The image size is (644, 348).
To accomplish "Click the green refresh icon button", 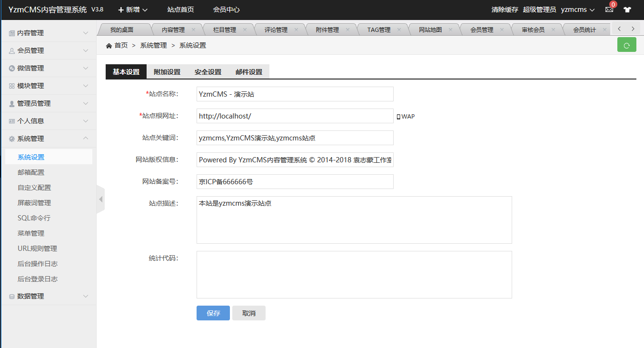I will click(x=626, y=45).
